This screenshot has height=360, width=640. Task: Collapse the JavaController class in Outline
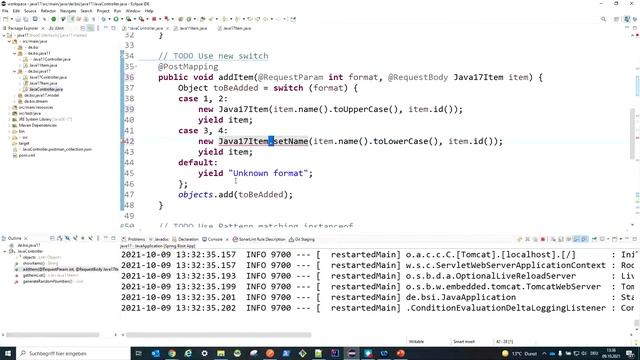(5, 251)
